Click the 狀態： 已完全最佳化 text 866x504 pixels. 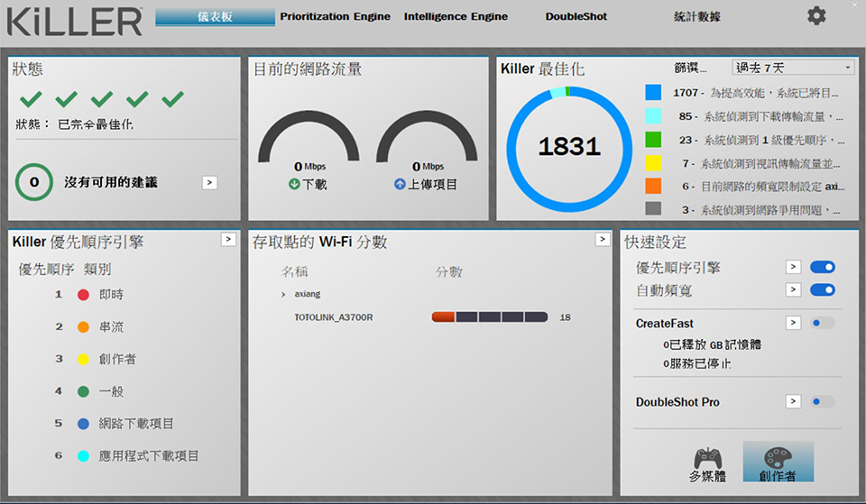(74, 124)
